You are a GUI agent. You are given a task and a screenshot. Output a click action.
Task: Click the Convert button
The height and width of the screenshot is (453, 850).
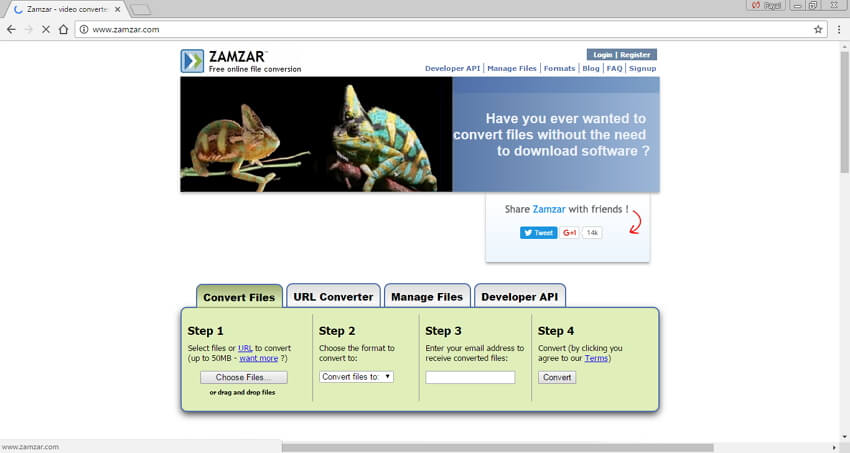[x=557, y=377]
